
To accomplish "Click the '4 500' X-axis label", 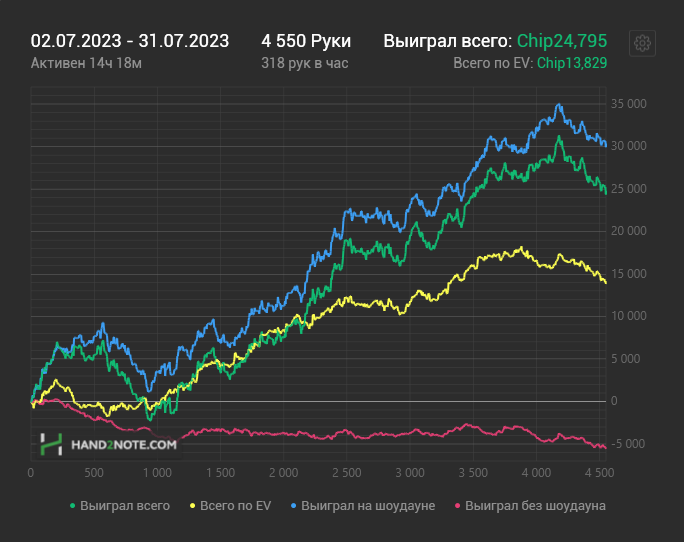I will click(x=599, y=473).
